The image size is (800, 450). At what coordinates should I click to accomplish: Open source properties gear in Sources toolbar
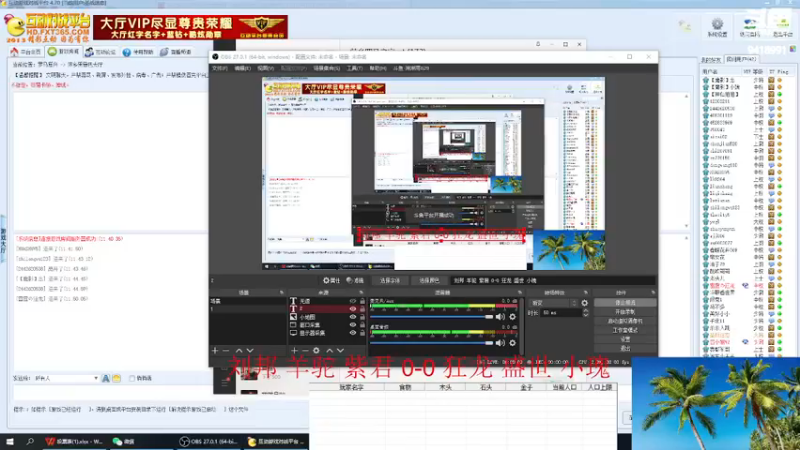(x=316, y=351)
